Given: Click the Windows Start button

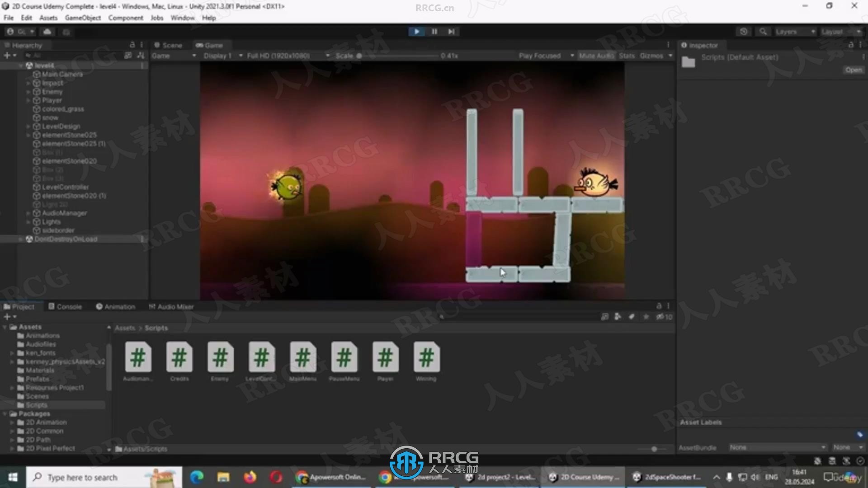Looking at the screenshot, I should (x=13, y=477).
